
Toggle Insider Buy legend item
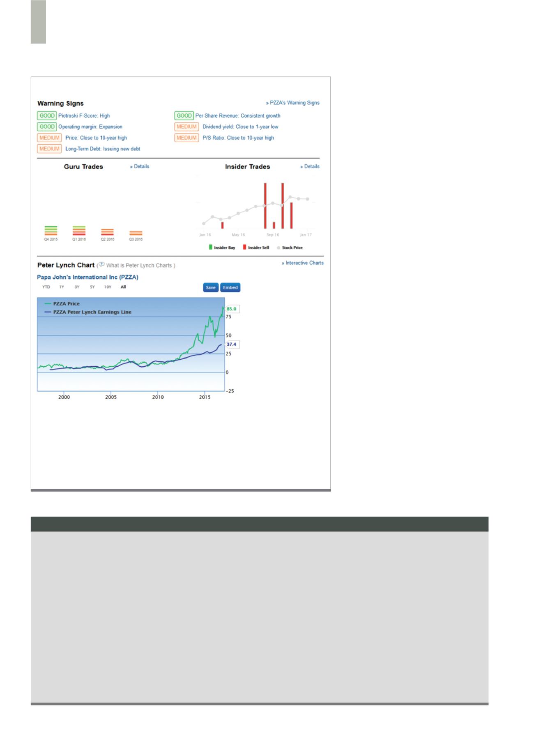click(222, 248)
